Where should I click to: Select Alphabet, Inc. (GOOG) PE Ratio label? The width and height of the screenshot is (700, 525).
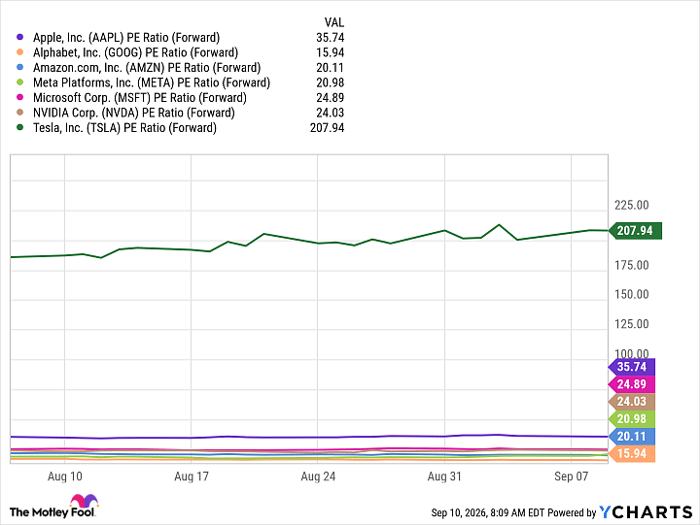(x=136, y=53)
